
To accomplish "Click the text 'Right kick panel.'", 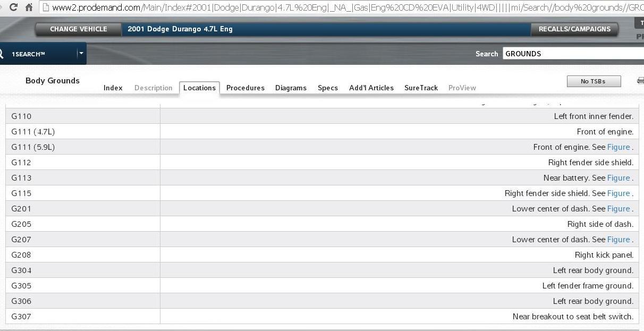I will 604,255.
